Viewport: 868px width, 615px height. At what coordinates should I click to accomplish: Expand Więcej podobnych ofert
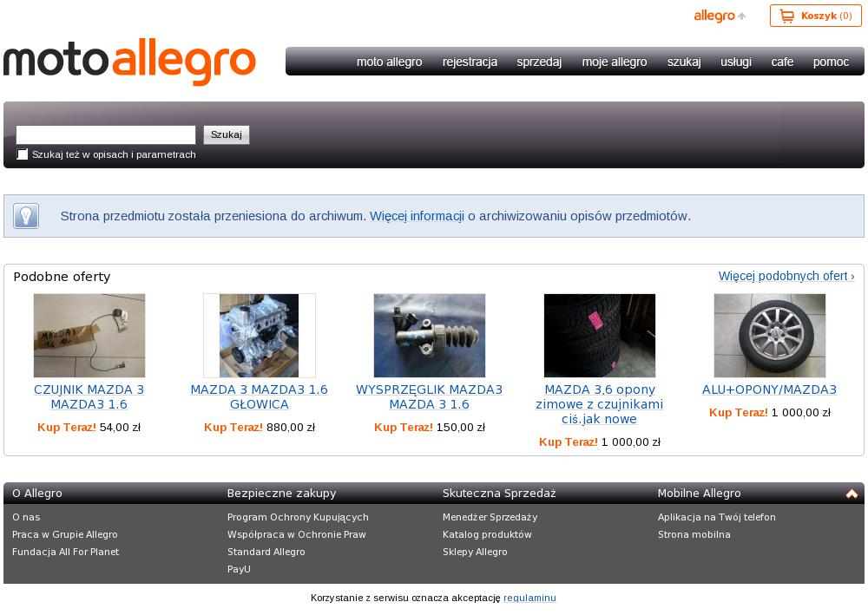[786, 276]
